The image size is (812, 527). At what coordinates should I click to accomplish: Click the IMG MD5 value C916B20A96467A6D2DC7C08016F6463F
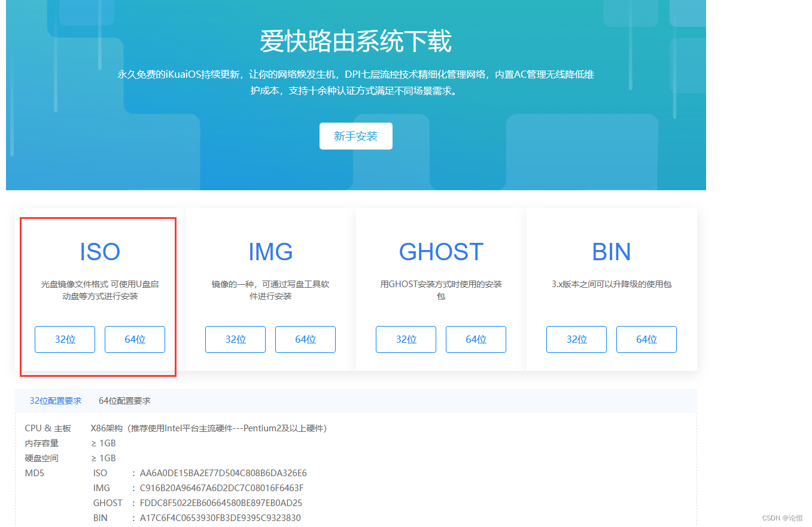pyautogui.click(x=222, y=488)
